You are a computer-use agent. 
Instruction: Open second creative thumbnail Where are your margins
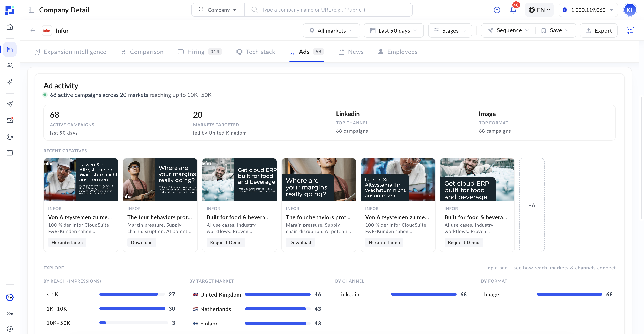pos(160,180)
